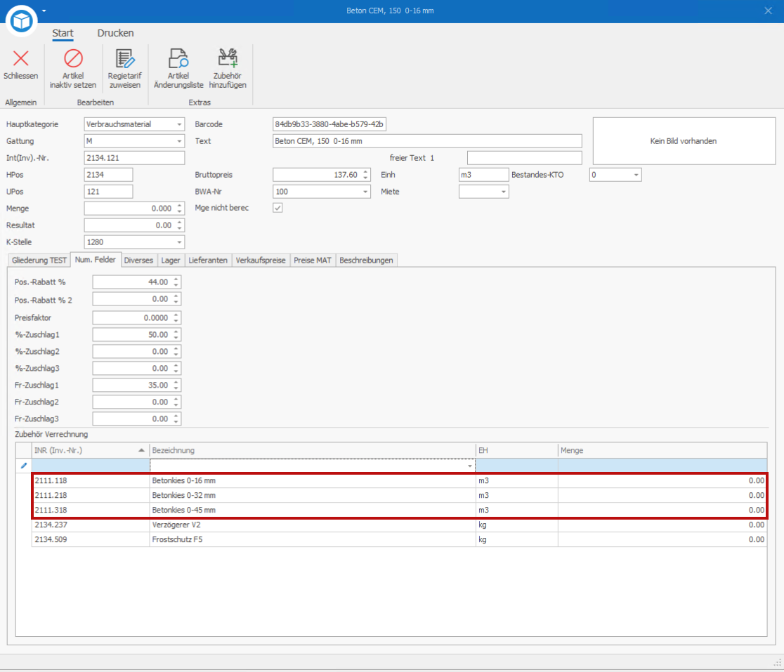Select row 2111.218 Betonkies 0-32 mm
The width and height of the screenshot is (784, 672).
click(x=399, y=495)
